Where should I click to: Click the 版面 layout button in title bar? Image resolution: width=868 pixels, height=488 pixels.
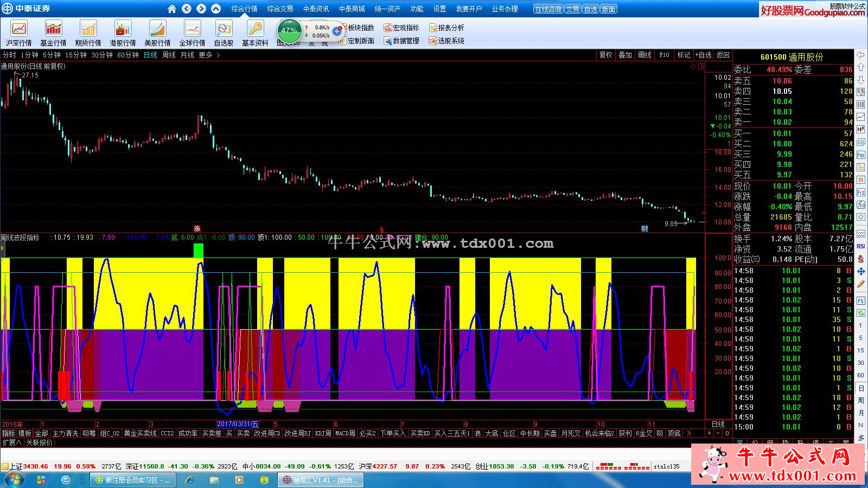[x=608, y=9]
